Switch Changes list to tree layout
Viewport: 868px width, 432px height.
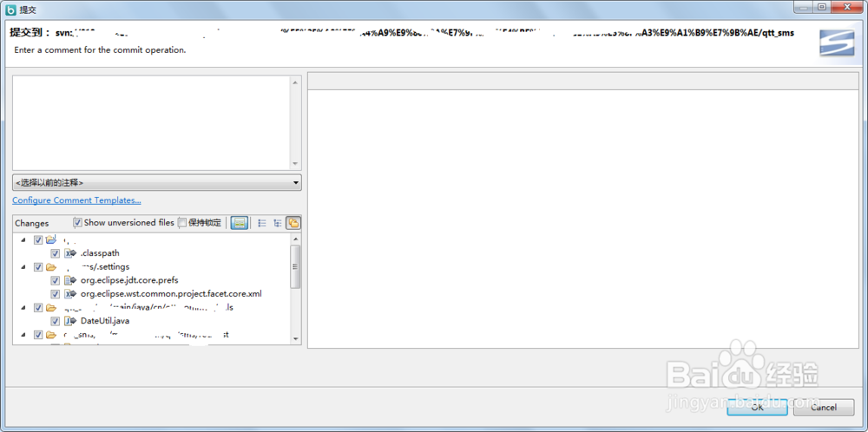tap(278, 223)
